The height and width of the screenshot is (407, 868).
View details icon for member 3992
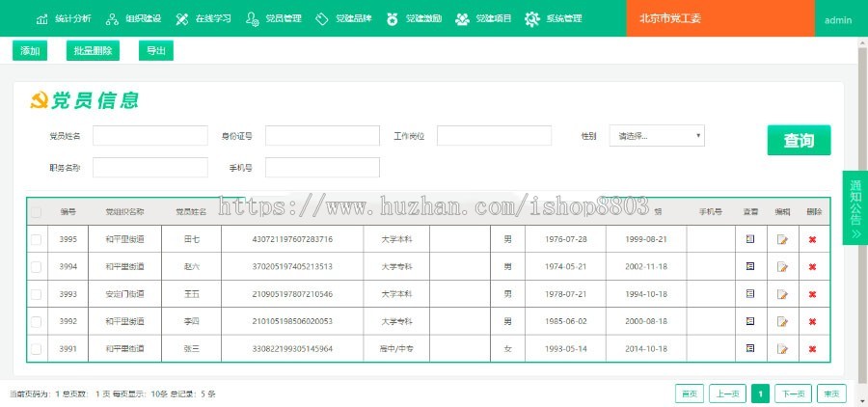point(750,321)
